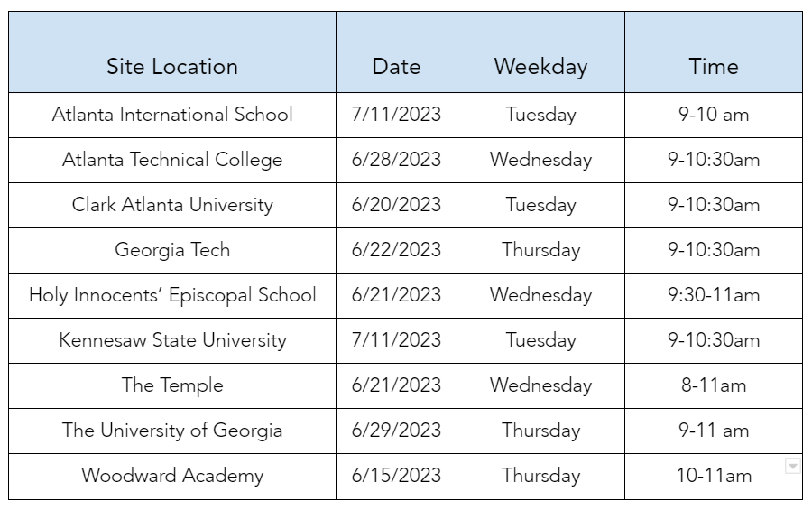Select the 8-11am time cell
The height and width of the screenshot is (510, 812).
713,385
